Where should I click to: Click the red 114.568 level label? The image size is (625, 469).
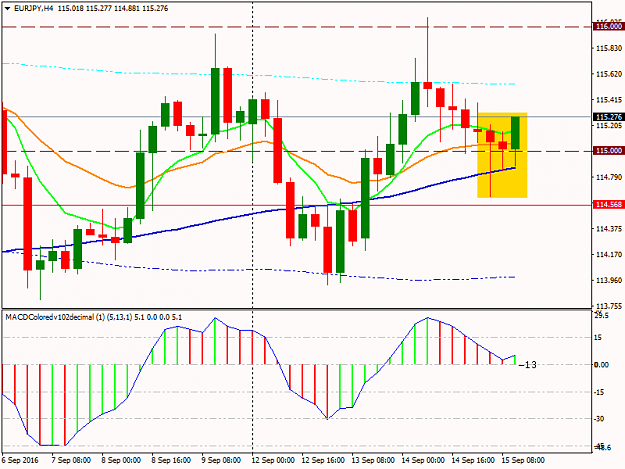(608, 204)
